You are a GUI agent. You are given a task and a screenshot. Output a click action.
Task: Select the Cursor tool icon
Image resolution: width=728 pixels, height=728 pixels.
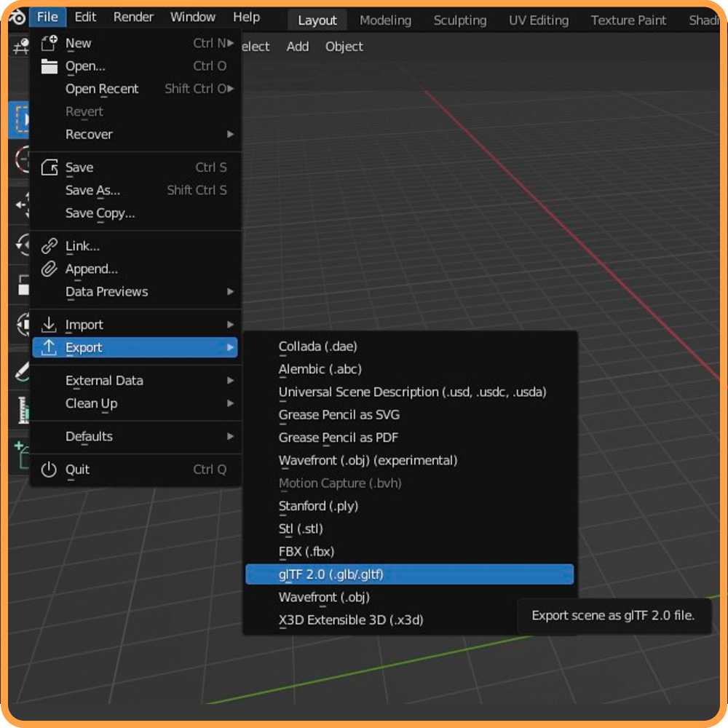(x=21, y=160)
